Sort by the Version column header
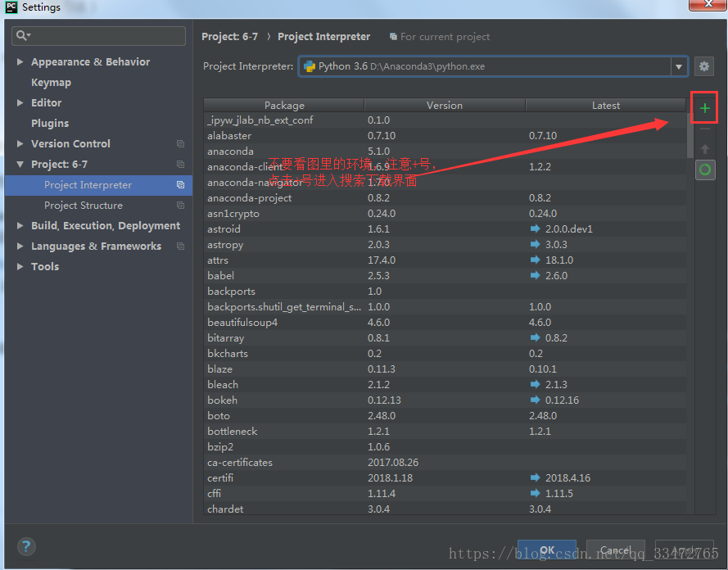The image size is (728, 570). click(x=445, y=106)
